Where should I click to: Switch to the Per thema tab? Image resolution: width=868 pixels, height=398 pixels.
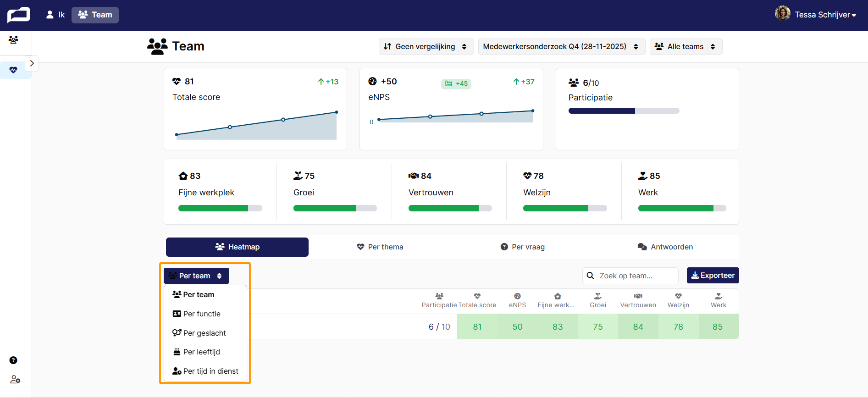pos(380,247)
